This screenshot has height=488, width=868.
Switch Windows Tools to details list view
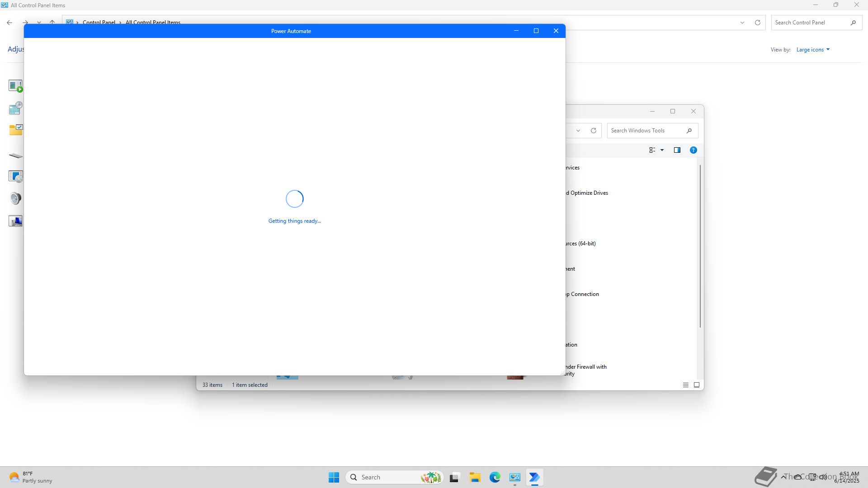point(685,385)
